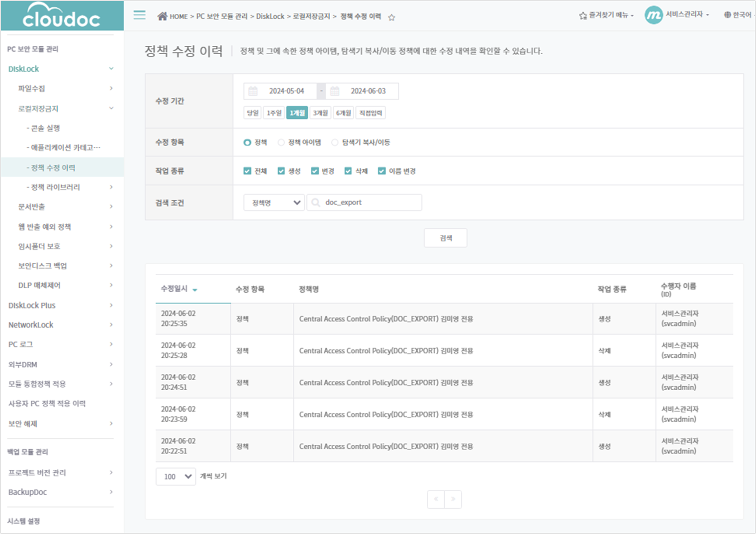Set period to 당일
The image size is (756, 534).
(x=253, y=113)
